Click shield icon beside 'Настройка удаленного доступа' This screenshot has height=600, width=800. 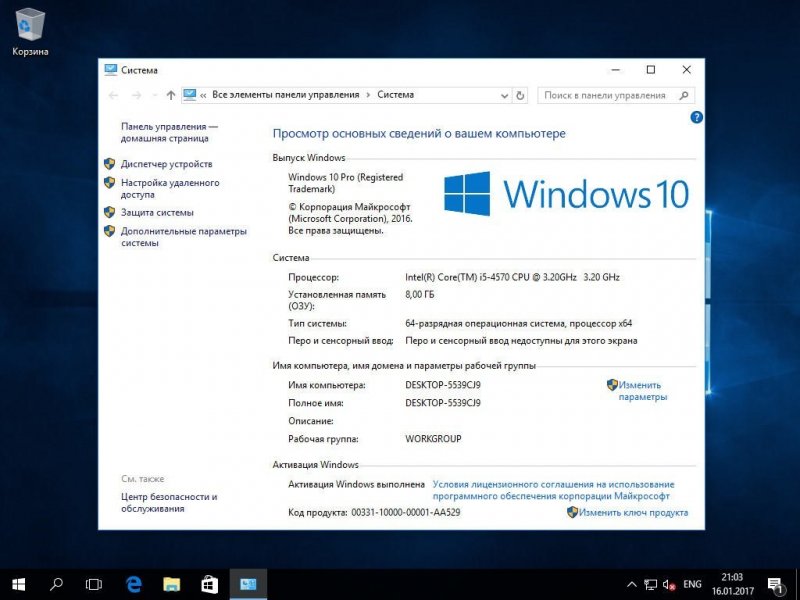(x=109, y=183)
